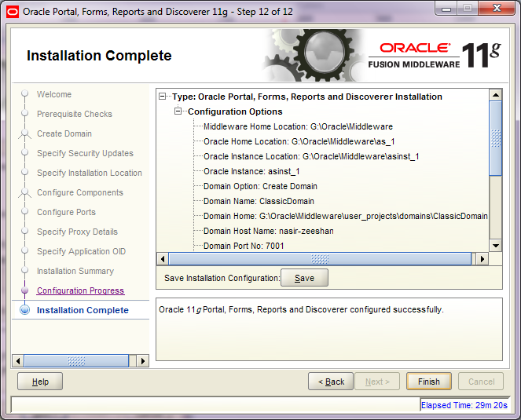Viewport: 521px width, 420px height.
Task: Select 'Domain Name: ClassicDomain' row
Action: point(259,201)
